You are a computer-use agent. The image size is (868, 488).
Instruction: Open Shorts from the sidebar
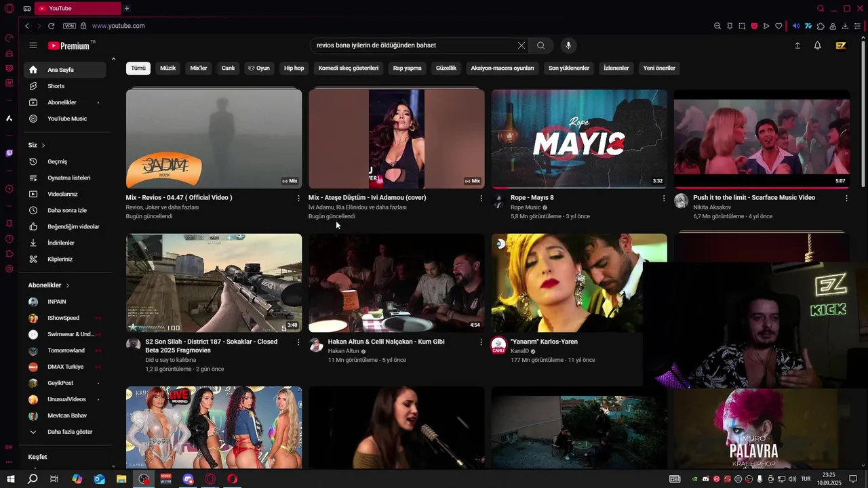coord(65,86)
